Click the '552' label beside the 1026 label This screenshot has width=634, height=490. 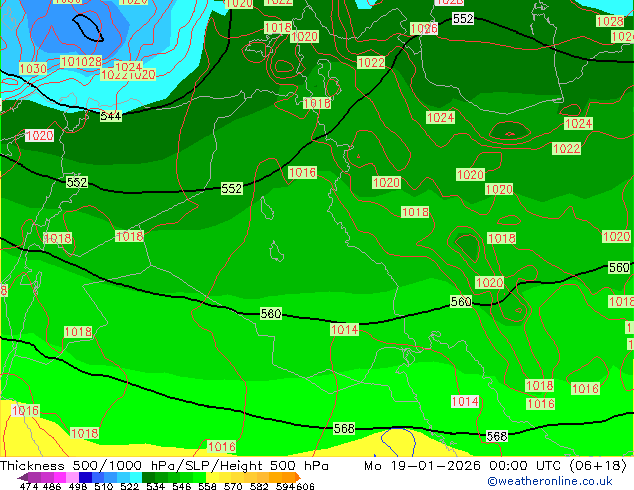(463, 19)
